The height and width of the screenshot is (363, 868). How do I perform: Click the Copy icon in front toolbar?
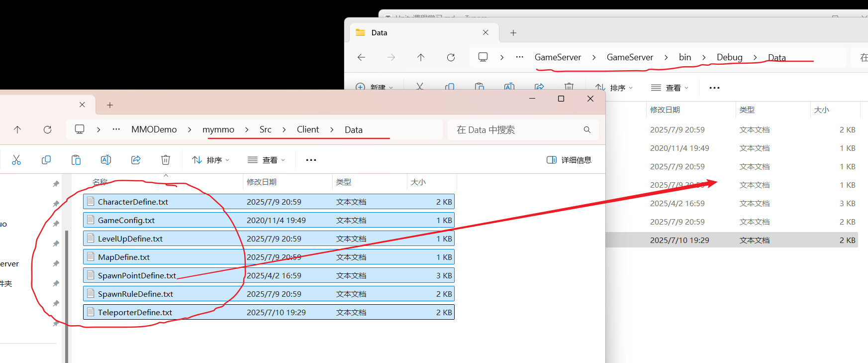[x=46, y=160]
